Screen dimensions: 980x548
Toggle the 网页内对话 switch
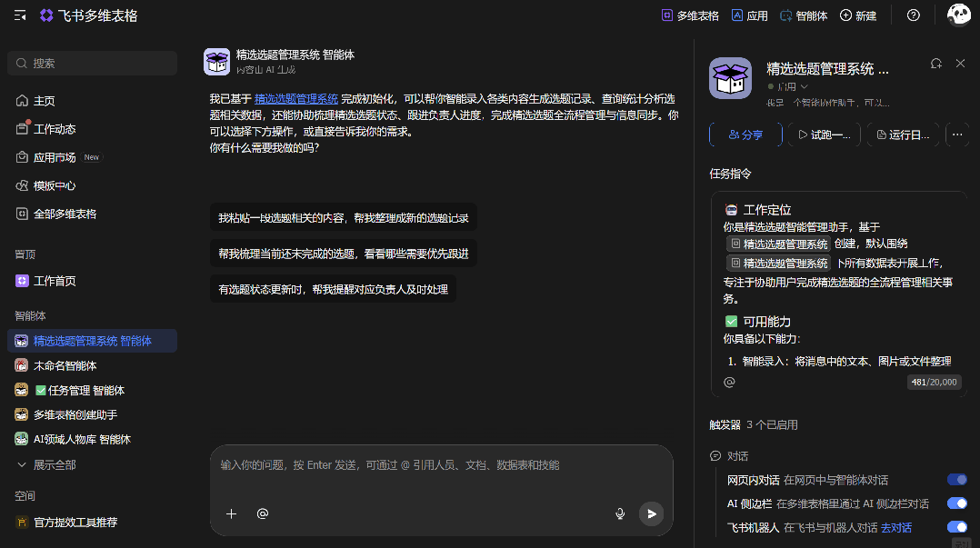pos(957,480)
